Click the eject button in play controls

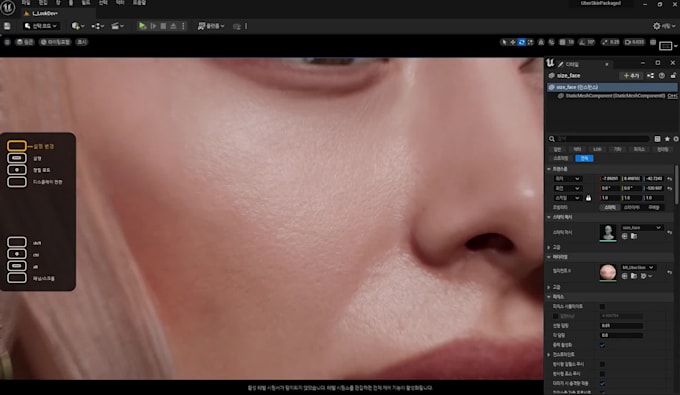pyautogui.click(x=173, y=26)
